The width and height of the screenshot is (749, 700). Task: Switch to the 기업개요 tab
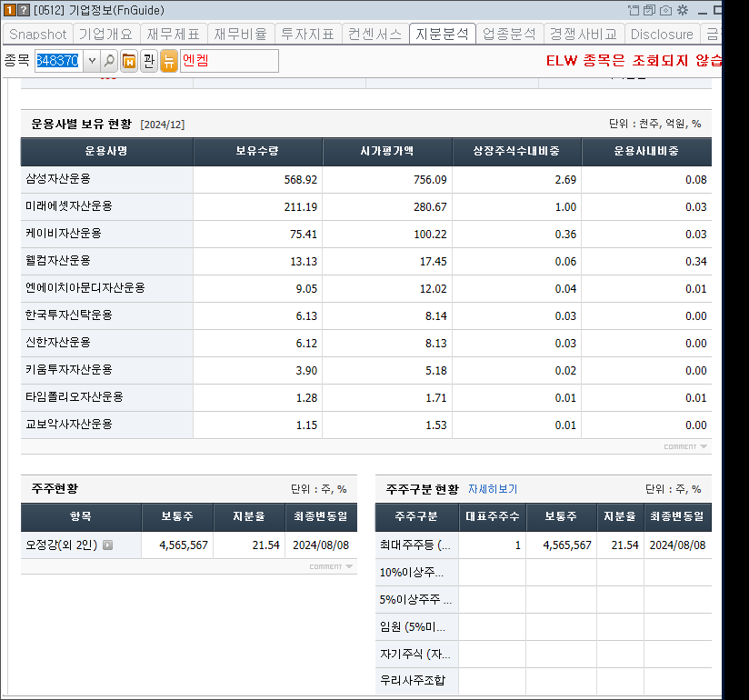[105, 34]
